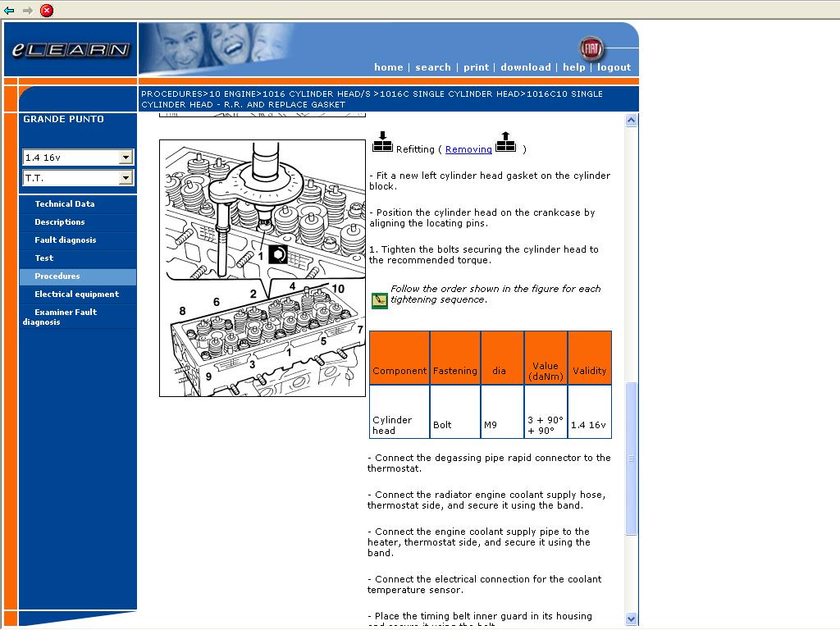Image resolution: width=840 pixels, height=630 pixels.
Task: Click the red stop icon
Action: pyautogui.click(x=47, y=11)
